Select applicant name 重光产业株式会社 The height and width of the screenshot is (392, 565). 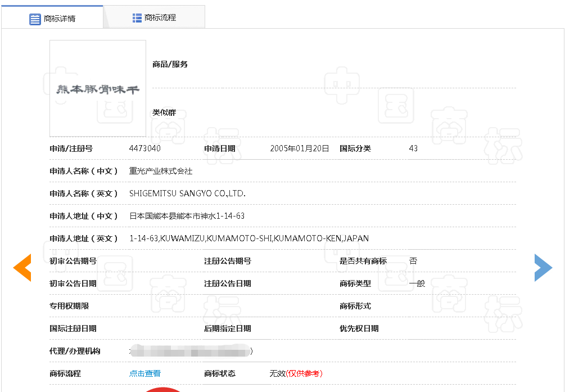pyautogui.click(x=161, y=171)
